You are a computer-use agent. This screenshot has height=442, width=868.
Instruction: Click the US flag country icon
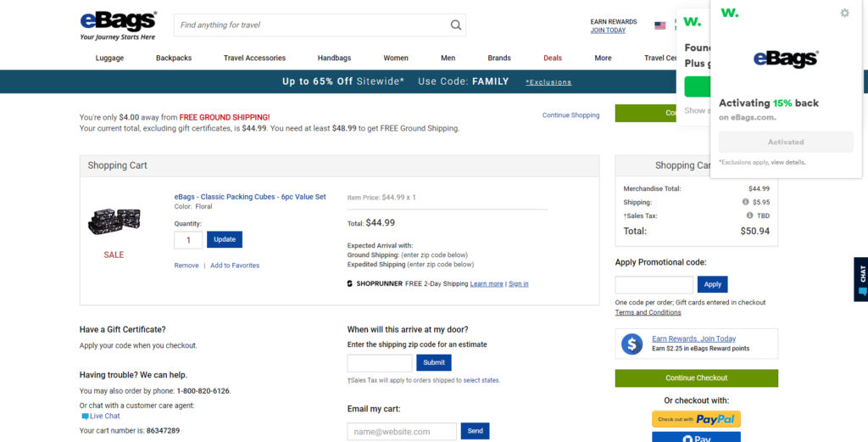tap(659, 25)
